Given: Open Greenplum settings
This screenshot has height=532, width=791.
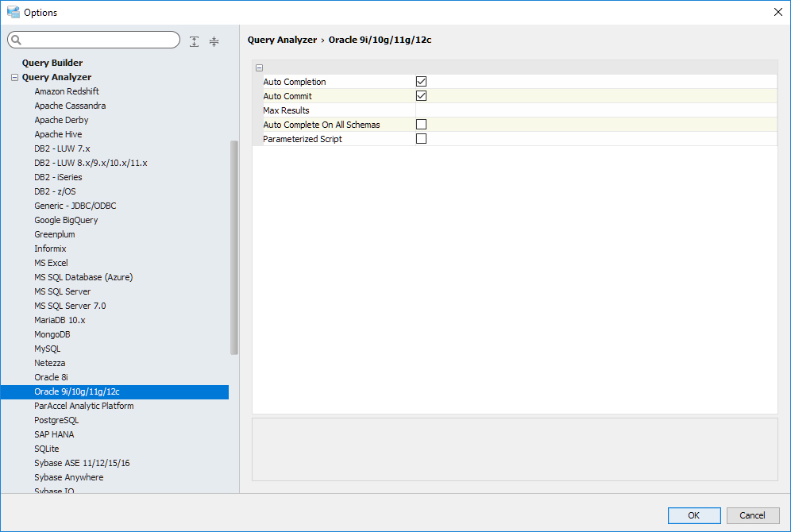Looking at the screenshot, I should pyautogui.click(x=55, y=234).
